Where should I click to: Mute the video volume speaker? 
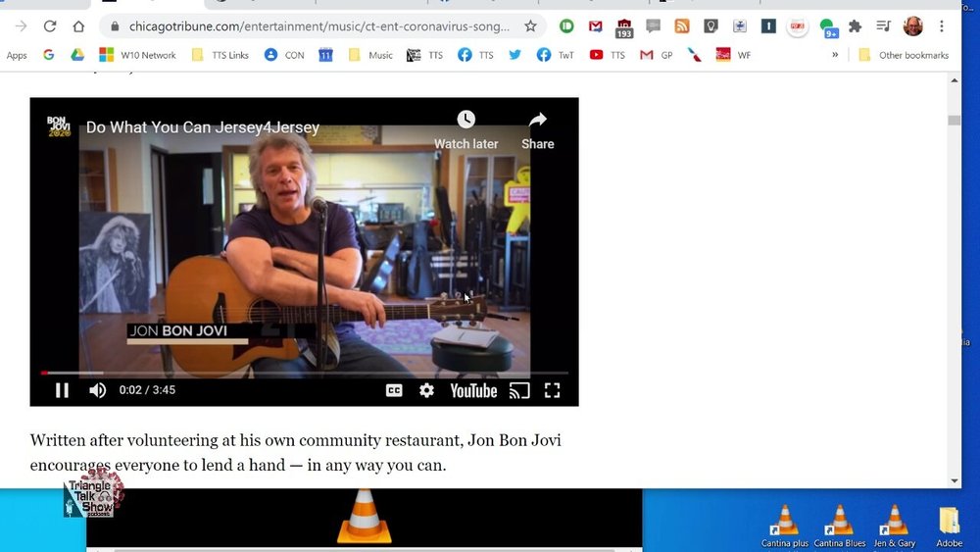97,390
